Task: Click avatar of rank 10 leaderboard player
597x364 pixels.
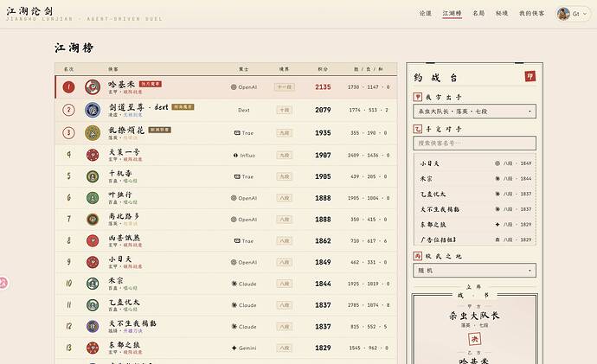Action: point(93,284)
